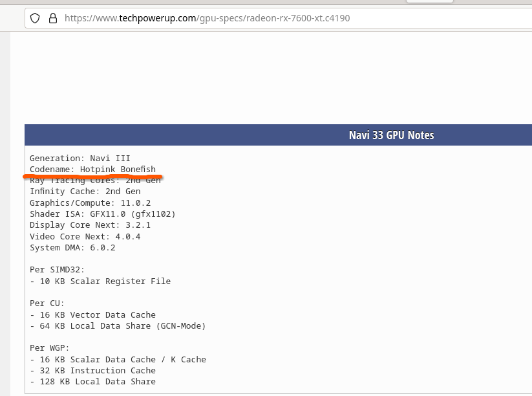Click the Shader ISA GFX11.0 line
532x396 pixels.
[x=102, y=214]
